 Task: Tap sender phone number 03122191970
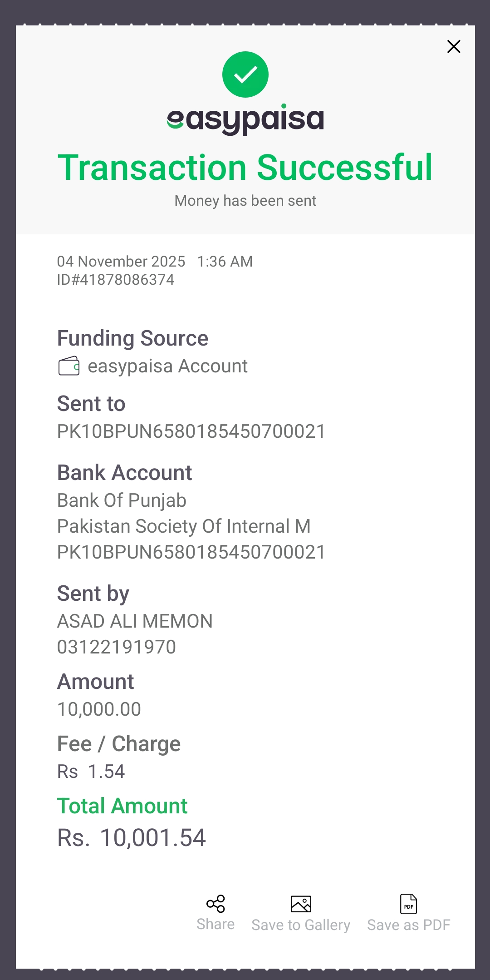tap(117, 647)
